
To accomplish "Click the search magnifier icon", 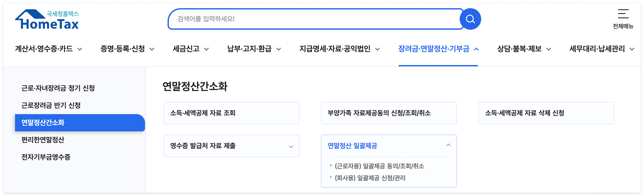I will pyautogui.click(x=470, y=19).
